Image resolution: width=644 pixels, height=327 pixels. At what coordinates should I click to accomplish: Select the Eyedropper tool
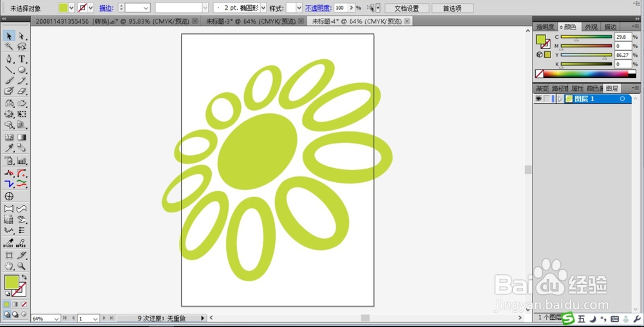click(9, 148)
